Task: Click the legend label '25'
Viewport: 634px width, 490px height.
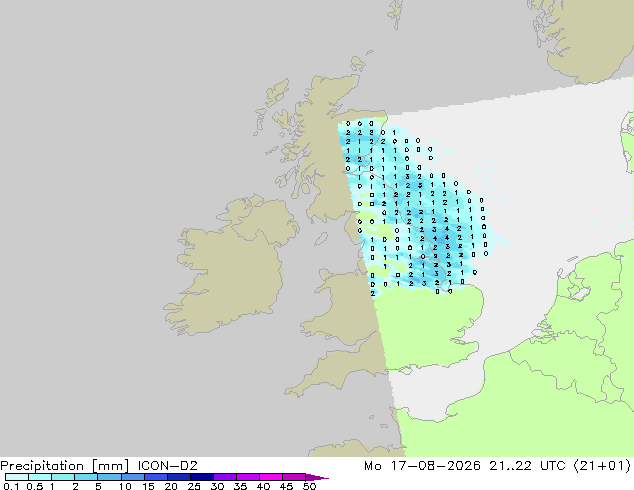Action: [x=194, y=486]
